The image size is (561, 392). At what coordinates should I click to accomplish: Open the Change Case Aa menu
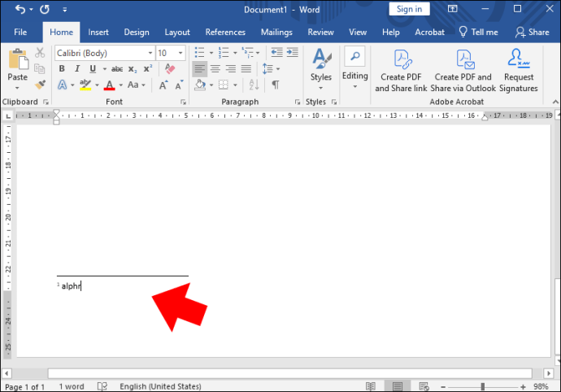(x=137, y=85)
